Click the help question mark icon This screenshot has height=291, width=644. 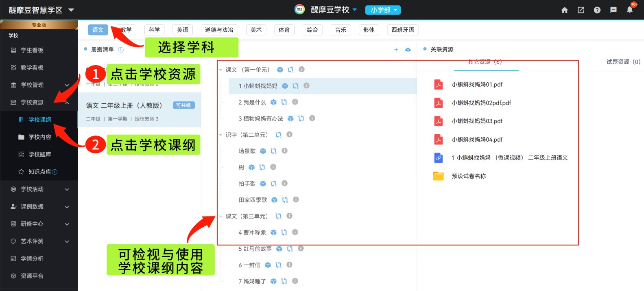coord(597,10)
